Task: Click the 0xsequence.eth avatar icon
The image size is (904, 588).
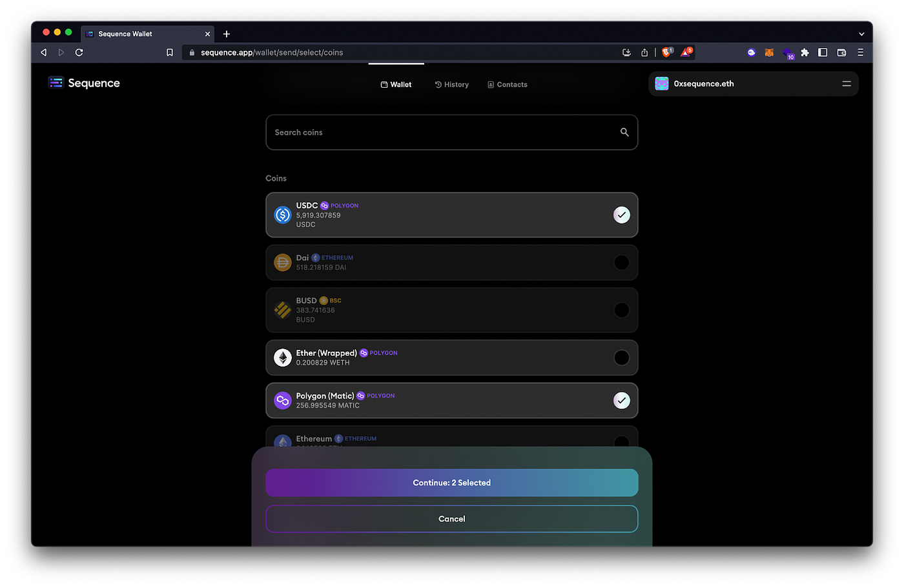Action: tap(662, 84)
